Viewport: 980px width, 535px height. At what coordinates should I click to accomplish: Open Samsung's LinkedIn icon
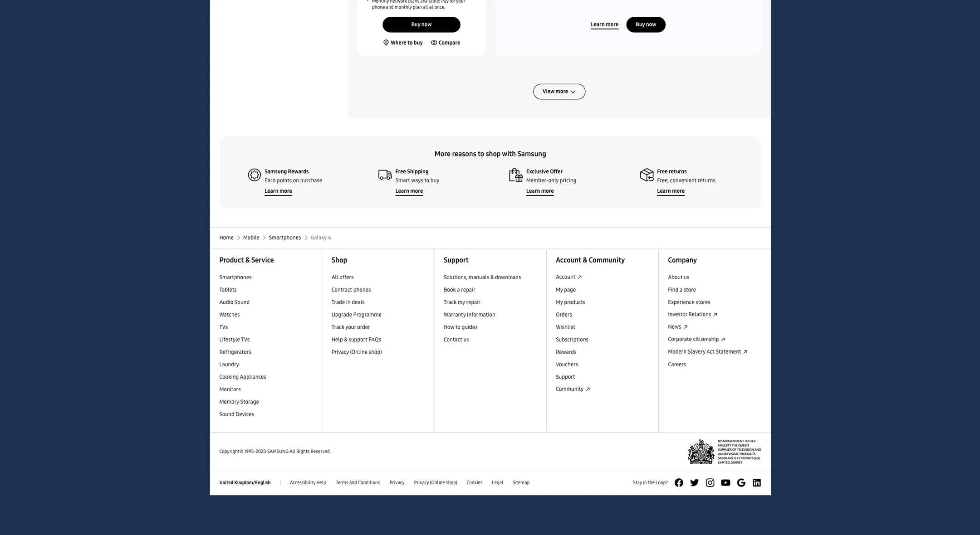[x=757, y=482]
